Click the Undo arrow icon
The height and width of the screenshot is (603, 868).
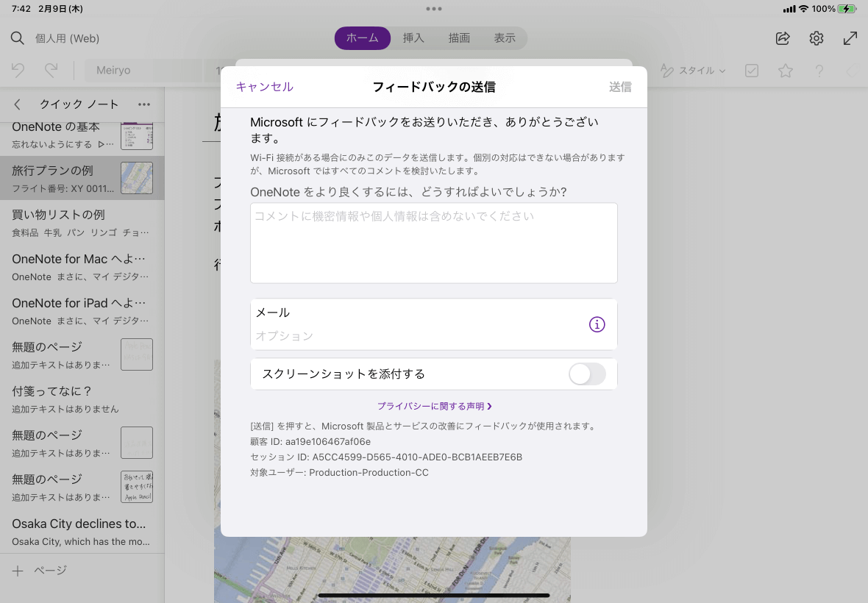tap(18, 70)
